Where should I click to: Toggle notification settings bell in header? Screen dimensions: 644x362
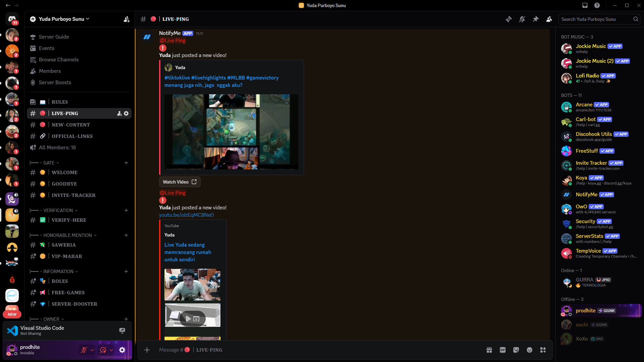pyautogui.click(x=522, y=19)
